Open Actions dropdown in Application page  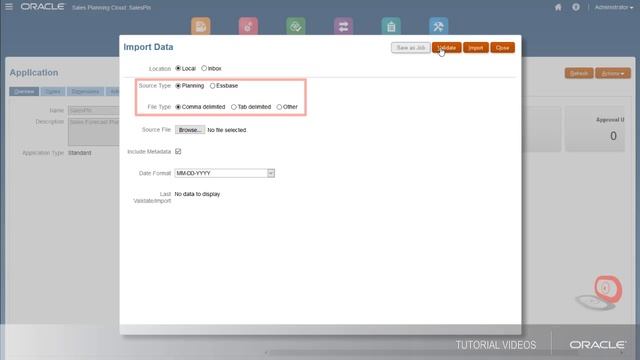click(613, 73)
